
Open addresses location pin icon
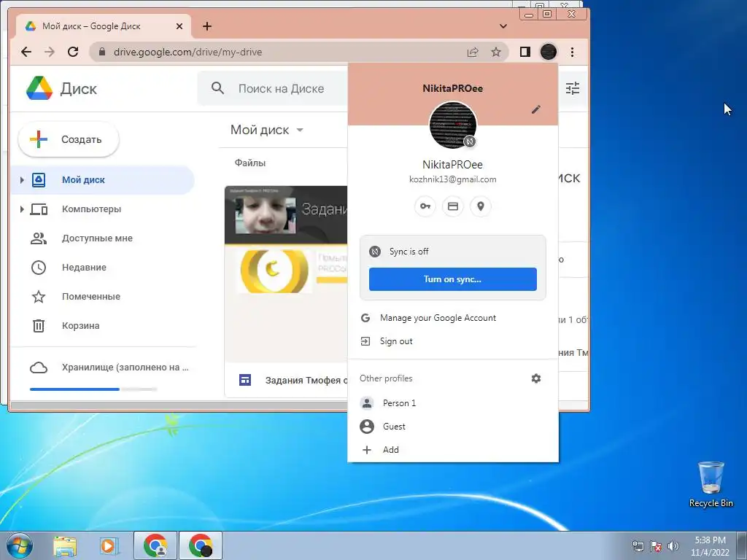(480, 206)
